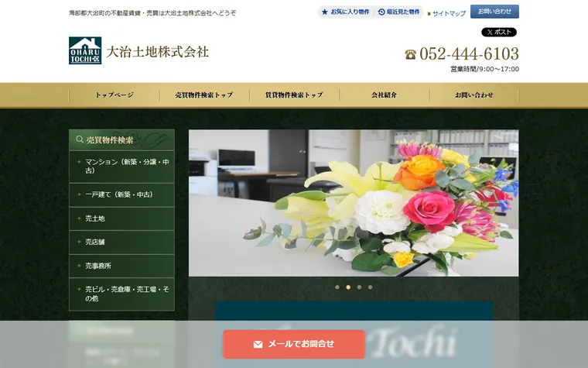Go to トップページ in navigation bar
This screenshot has width=588, height=368.
pyautogui.click(x=114, y=95)
